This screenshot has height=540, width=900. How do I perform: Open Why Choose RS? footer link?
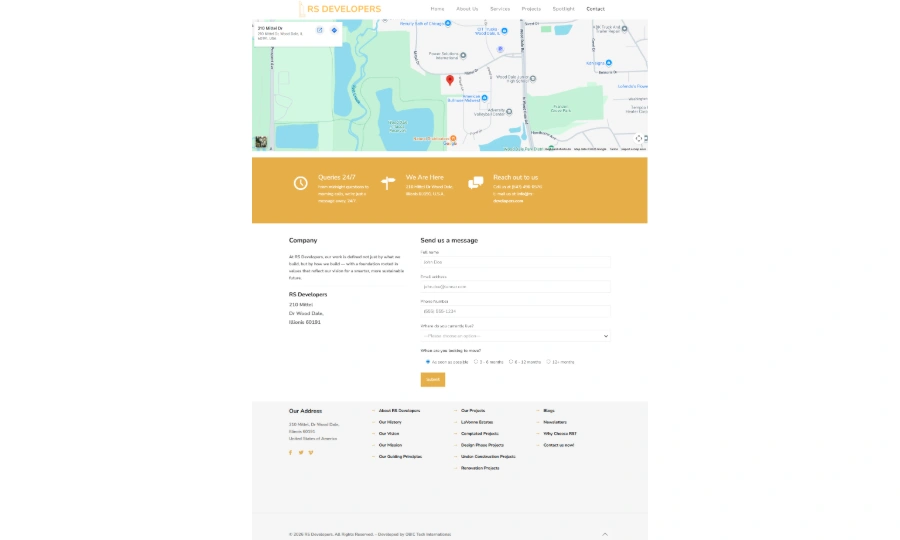coord(560,433)
